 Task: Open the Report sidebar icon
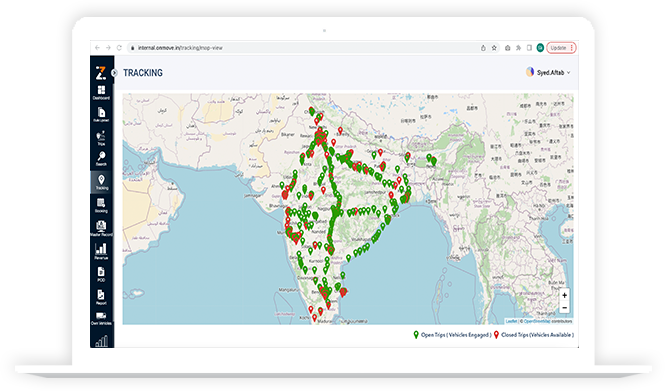coord(101,297)
